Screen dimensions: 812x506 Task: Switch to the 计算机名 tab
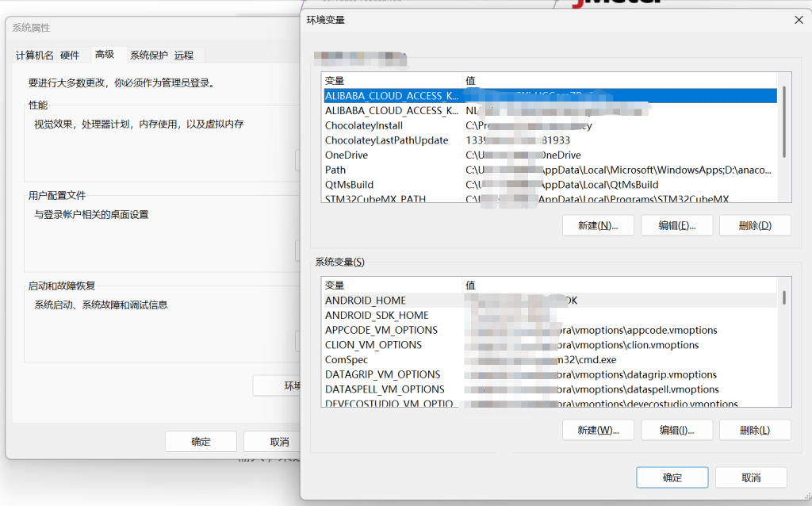click(x=35, y=55)
